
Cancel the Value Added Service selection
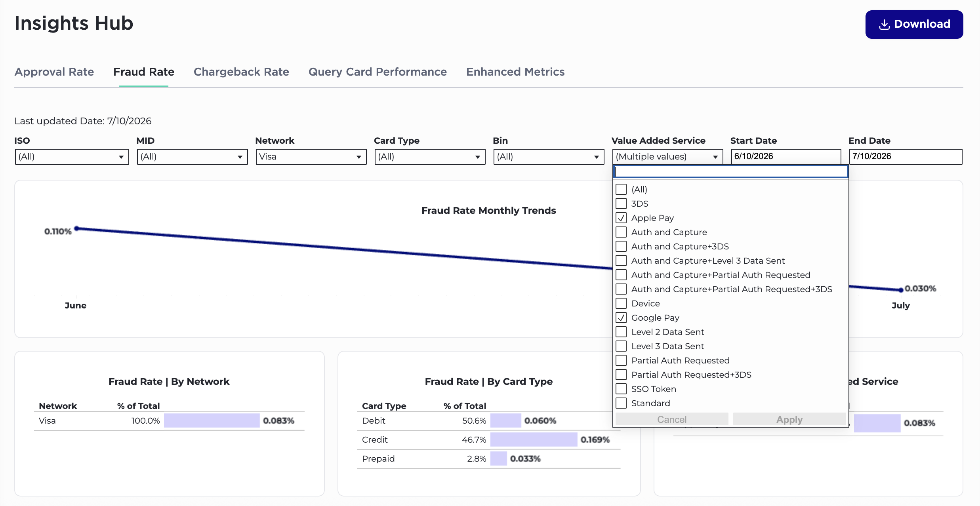pyautogui.click(x=672, y=419)
